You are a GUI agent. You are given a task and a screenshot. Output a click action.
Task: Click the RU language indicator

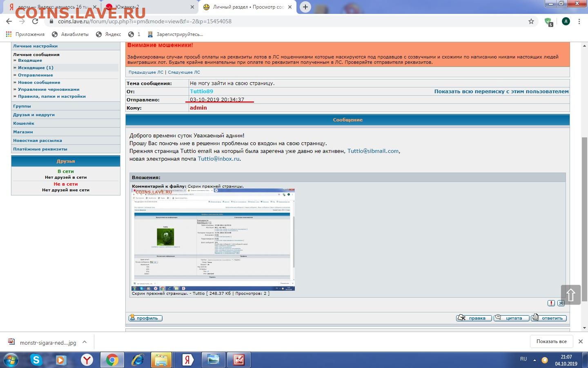pos(523,359)
